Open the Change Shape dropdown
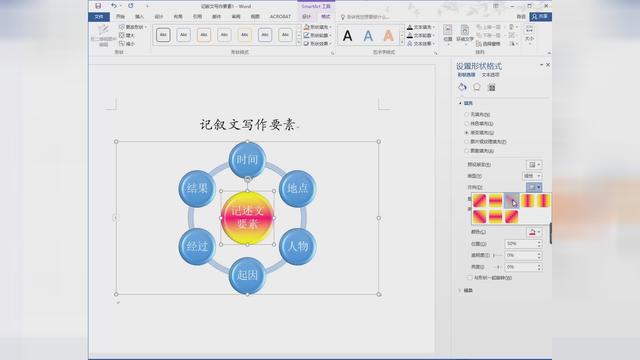 click(x=133, y=27)
